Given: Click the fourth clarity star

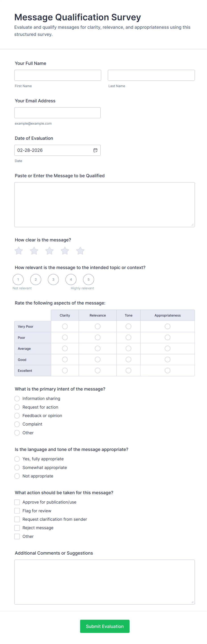Looking at the screenshot, I should coord(65,251).
